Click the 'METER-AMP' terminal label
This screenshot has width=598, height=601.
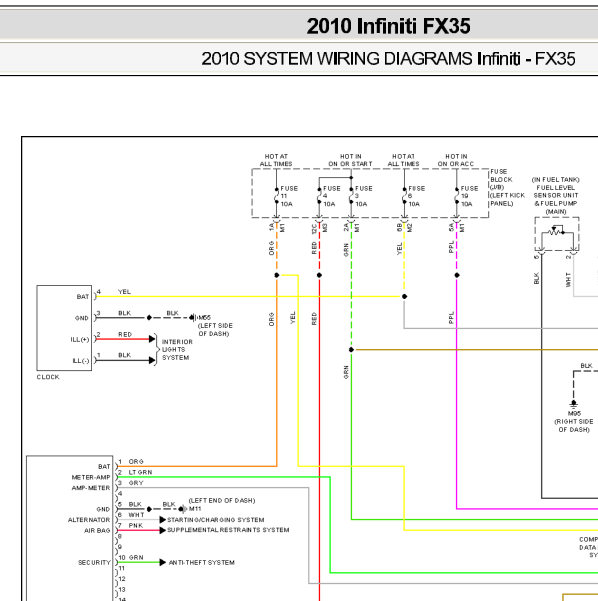coord(91,478)
